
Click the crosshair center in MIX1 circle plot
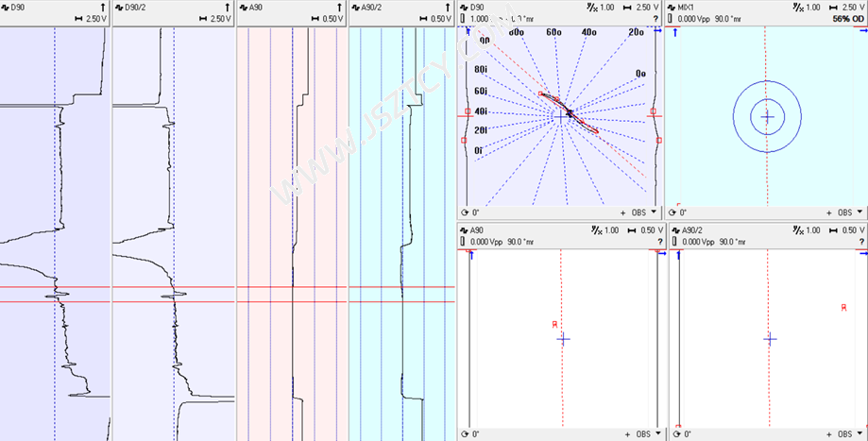coord(767,116)
